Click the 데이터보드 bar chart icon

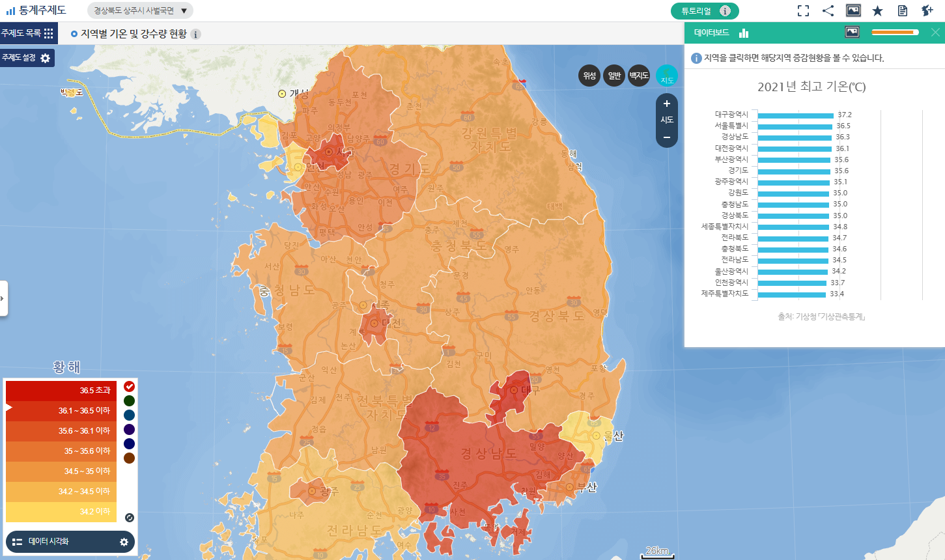point(744,33)
